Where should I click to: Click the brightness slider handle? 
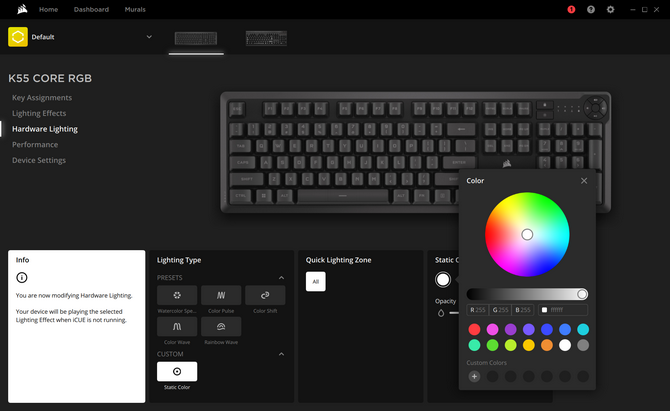pyautogui.click(x=582, y=294)
